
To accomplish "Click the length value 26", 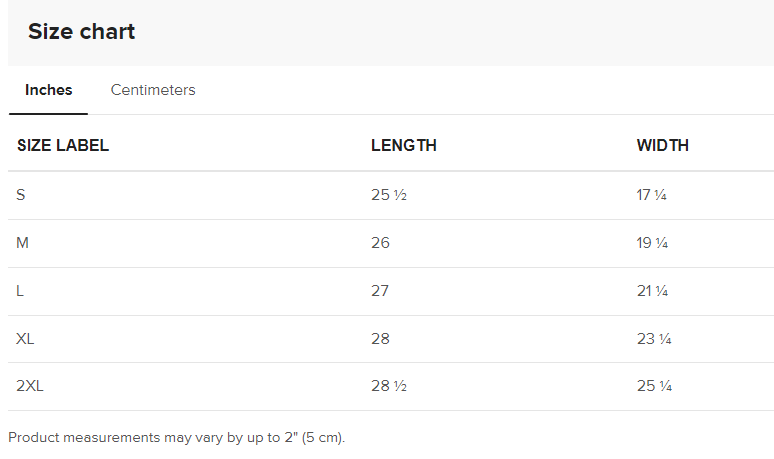I will pos(380,243).
